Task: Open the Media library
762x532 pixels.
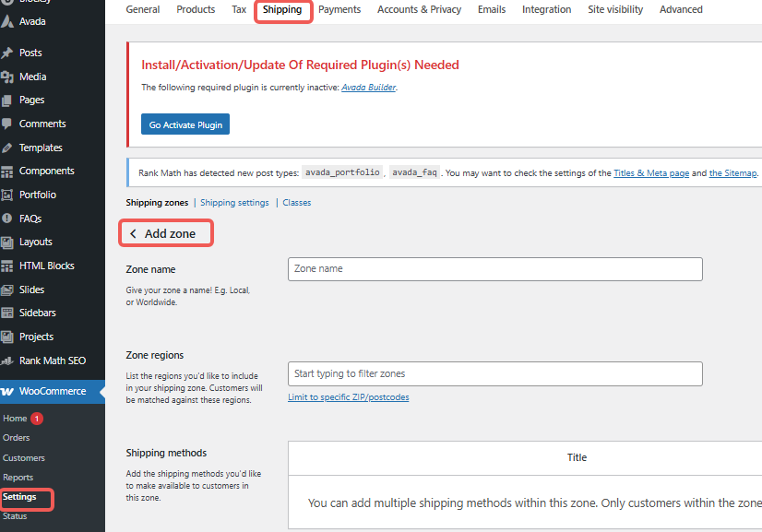Action: (x=34, y=76)
